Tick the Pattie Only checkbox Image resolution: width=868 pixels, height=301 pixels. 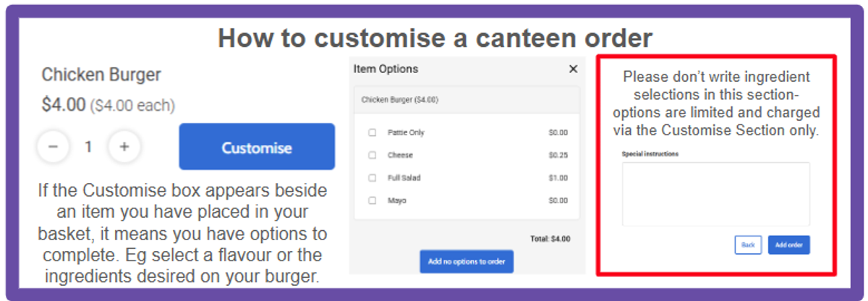point(373,132)
